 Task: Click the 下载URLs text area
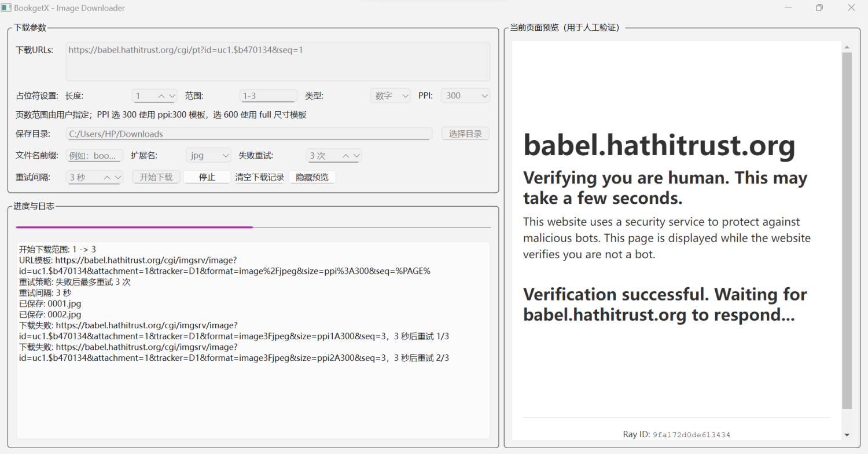click(x=278, y=61)
